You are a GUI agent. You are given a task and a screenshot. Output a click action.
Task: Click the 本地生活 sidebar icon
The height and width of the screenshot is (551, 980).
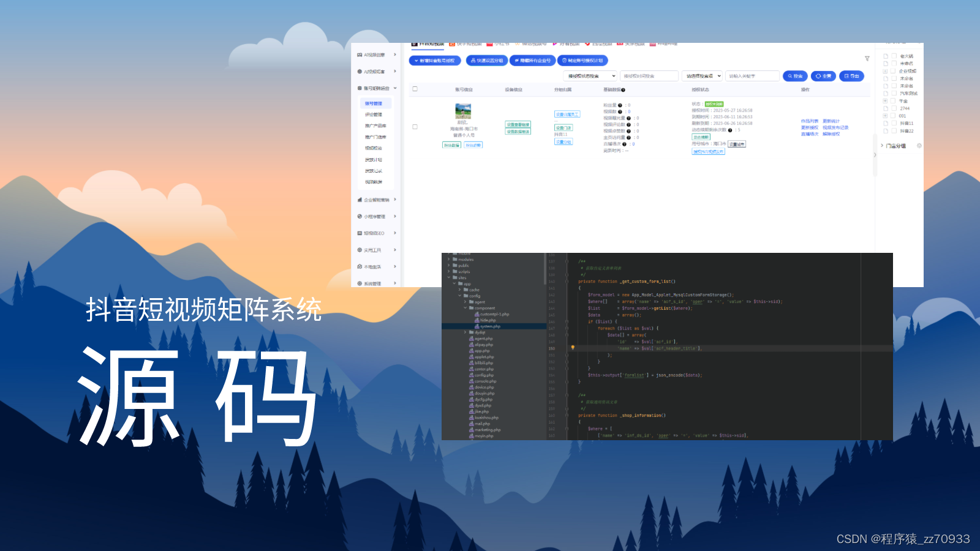(x=360, y=267)
